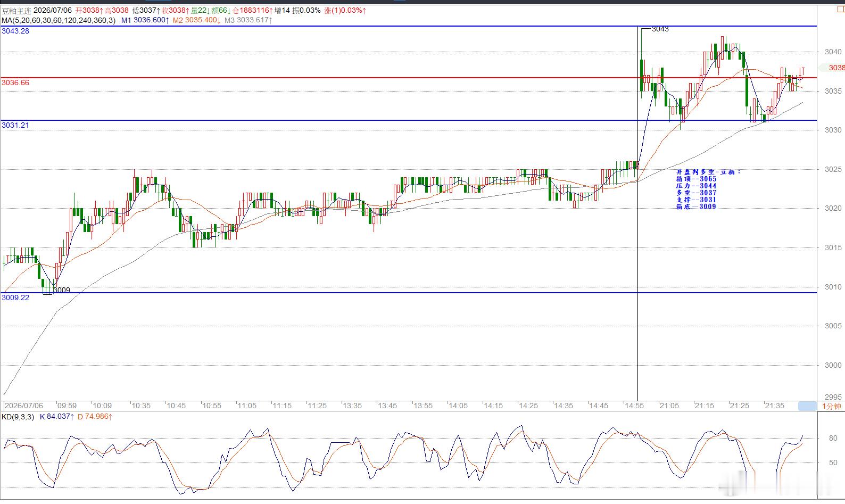Image resolution: width=845 pixels, height=504 pixels.
Task: Click the 3038 current price tag
Action: (x=836, y=68)
